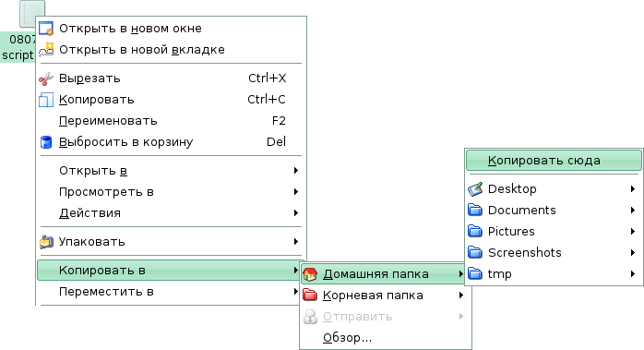Click the Screenshots folder icon
The height and width of the screenshot is (350, 644).
click(x=475, y=252)
